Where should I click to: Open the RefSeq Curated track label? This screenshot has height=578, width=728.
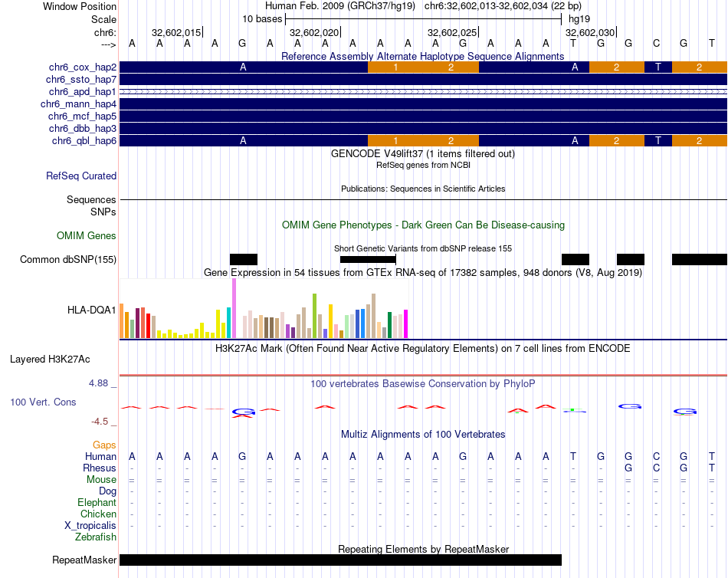(80, 176)
